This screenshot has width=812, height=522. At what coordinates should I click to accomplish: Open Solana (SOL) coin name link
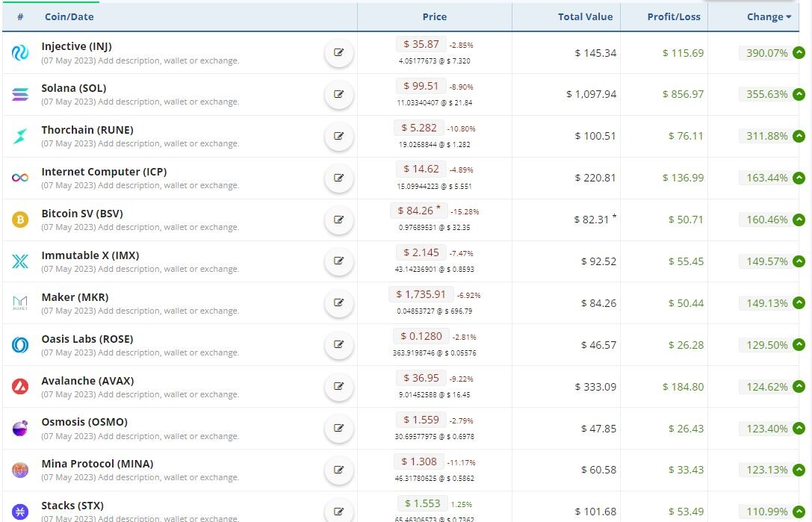point(73,88)
